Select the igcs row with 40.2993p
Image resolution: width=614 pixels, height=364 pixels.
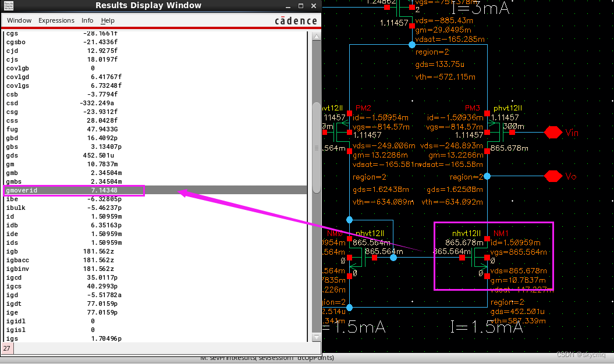pyautogui.click(x=155, y=286)
